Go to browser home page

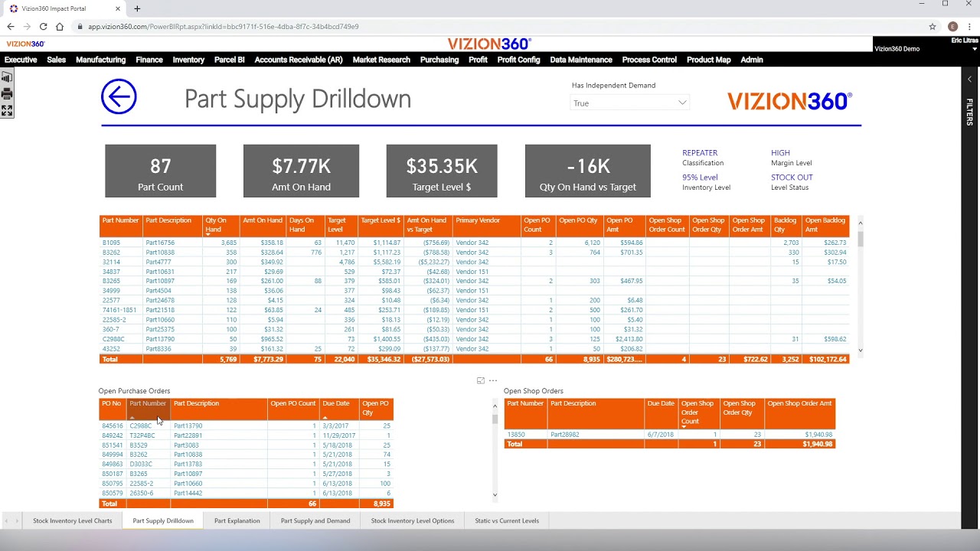[x=60, y=26]
